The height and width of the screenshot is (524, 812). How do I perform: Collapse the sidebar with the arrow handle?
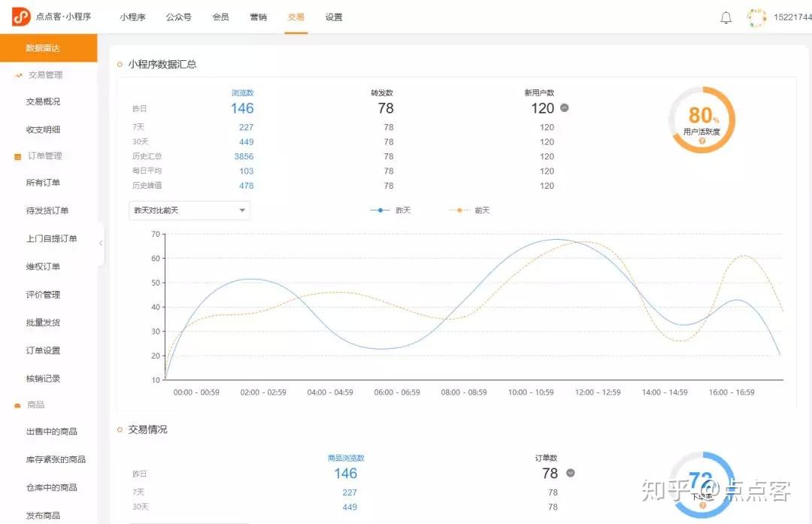point(101,244)
